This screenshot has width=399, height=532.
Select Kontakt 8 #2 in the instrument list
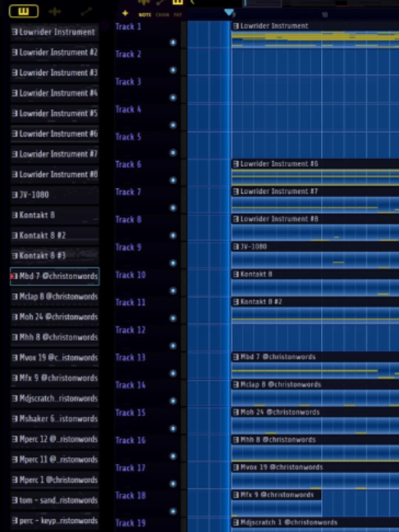(55, 236)
